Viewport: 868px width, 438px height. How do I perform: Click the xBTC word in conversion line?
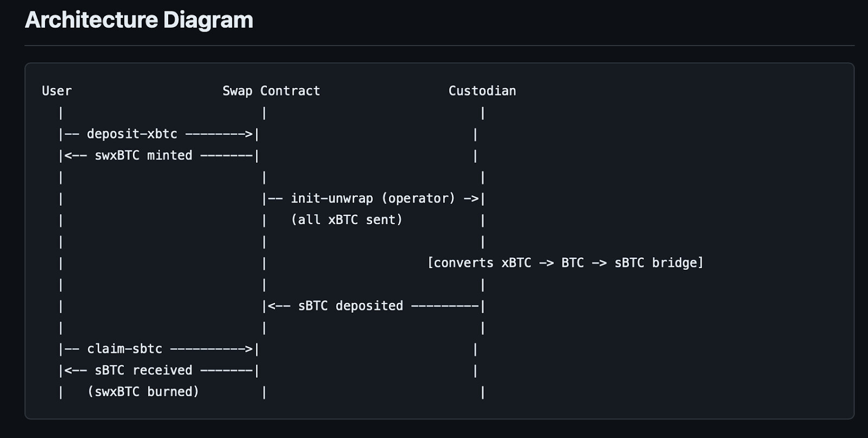coord(516,263)
